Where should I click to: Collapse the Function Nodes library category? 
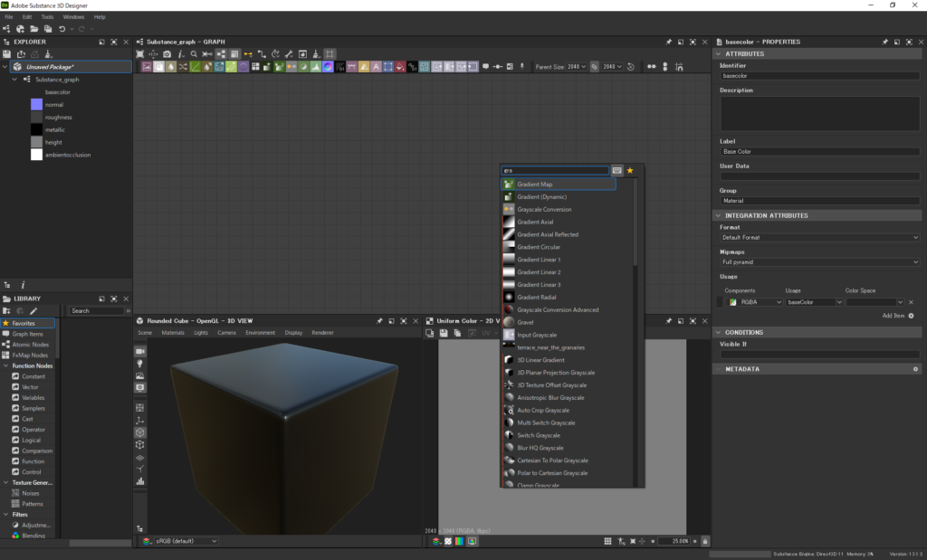6,366
